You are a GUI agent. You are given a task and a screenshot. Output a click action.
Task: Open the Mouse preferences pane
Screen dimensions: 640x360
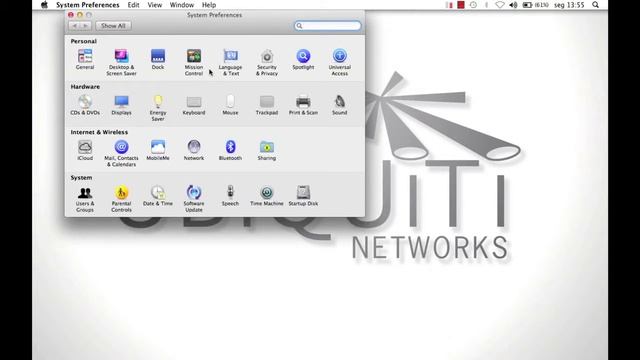[x=230, y=105]
